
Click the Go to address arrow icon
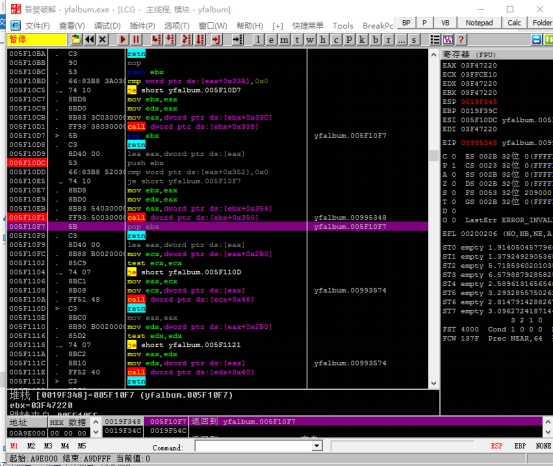237,40
